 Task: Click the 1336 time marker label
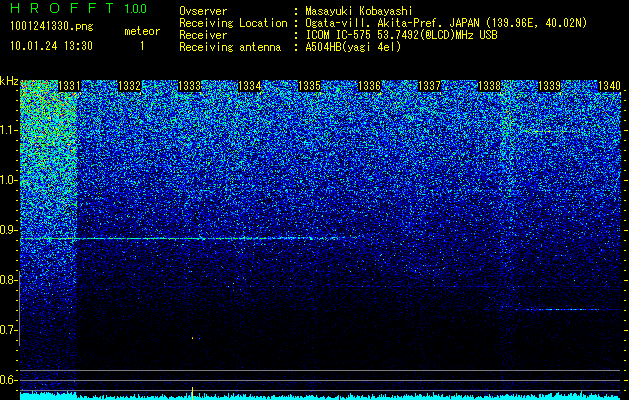(369, 86)
